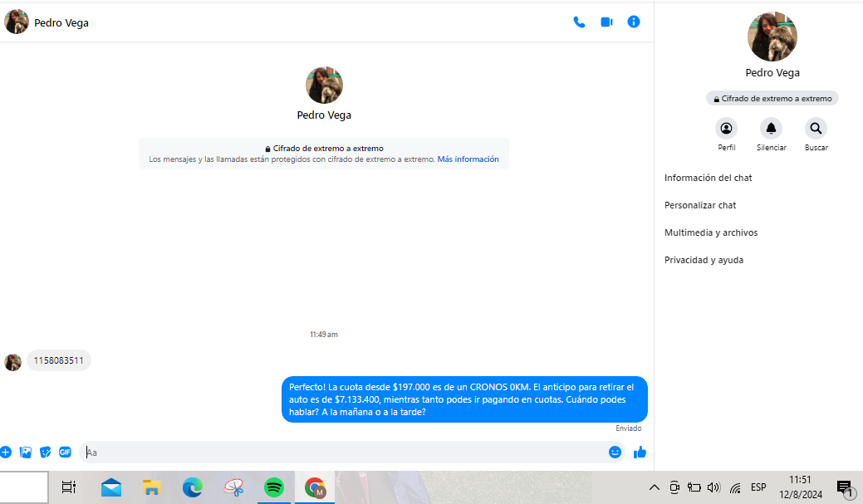Viewport: 863px width, 504px height.
Task: Choose a sticker from the sticker icon
Action: 46,453
